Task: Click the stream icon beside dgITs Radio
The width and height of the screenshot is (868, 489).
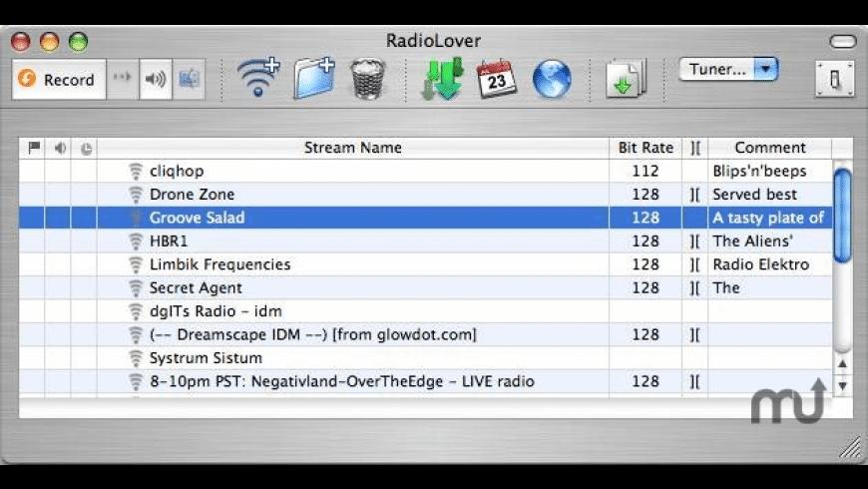Action: pos(136,311)
